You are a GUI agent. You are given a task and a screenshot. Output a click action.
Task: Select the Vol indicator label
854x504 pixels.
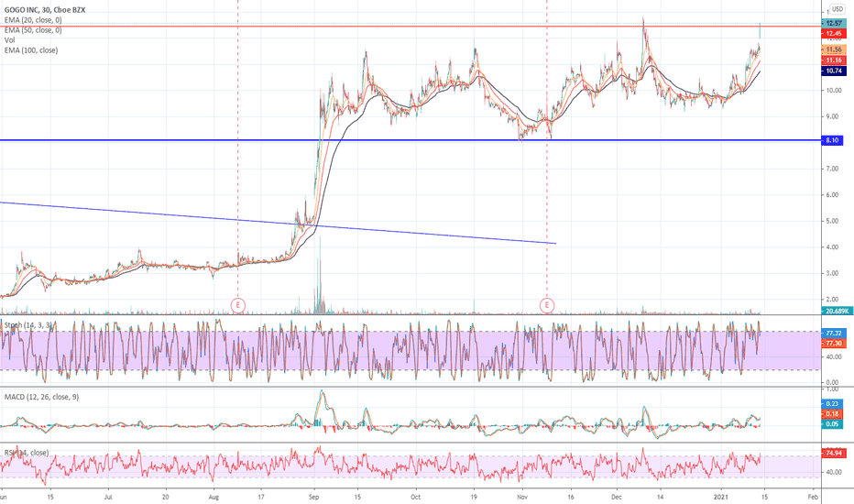coord(10,40)
